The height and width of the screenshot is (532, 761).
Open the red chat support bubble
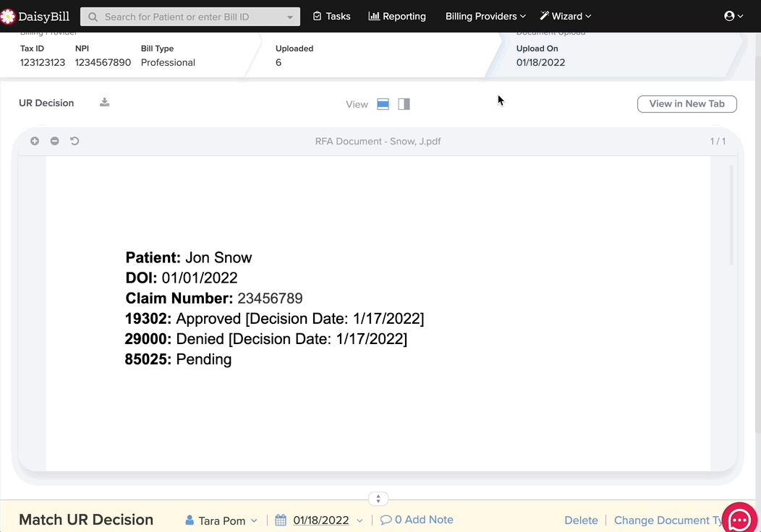[x=739, y=520]
